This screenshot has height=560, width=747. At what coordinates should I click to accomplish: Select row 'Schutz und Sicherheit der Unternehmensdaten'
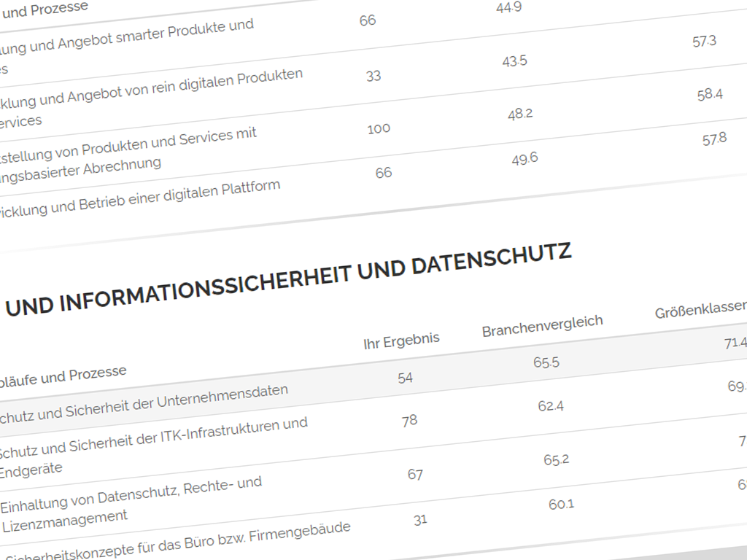tap(144, 403)
